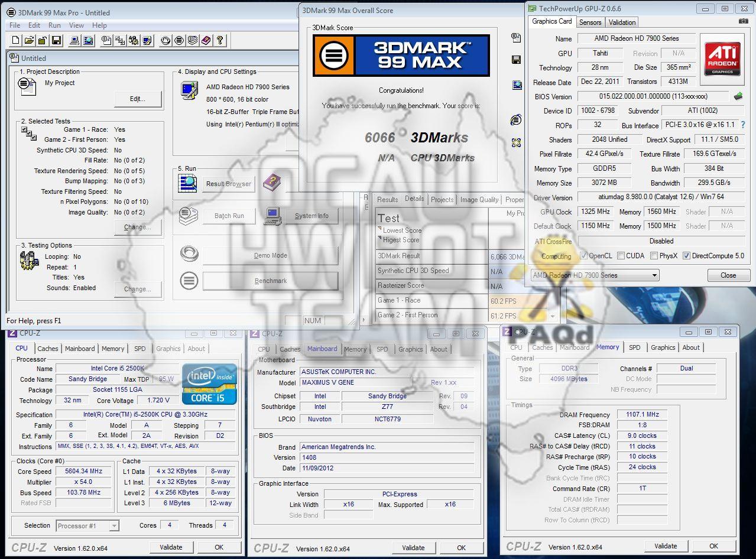This screenshot has width=756, height=559.
Task: Click the selected tests checklist toolbar icon
Action: (x=120, y=40)
